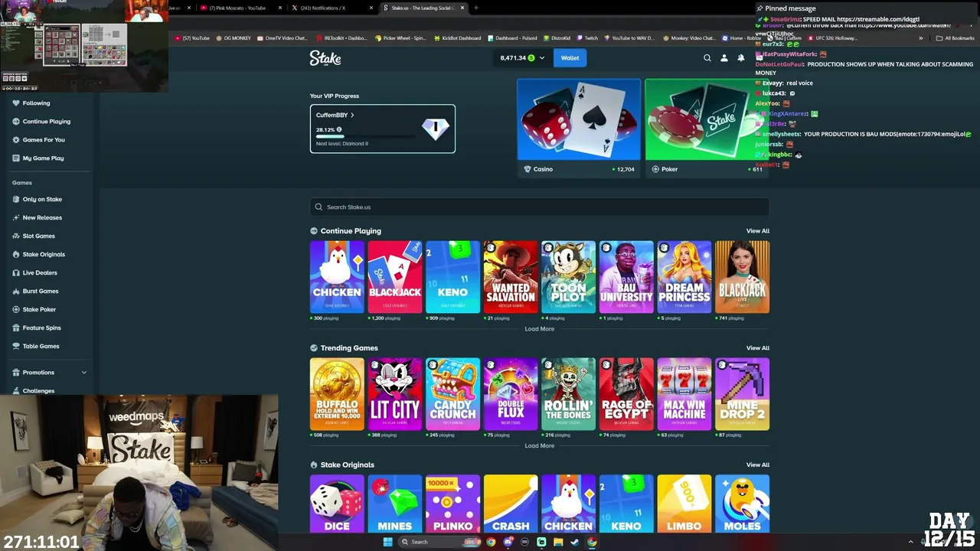The height and width of the screenshot is (551, 980).
Task: Click the Following heart icon in sidebar
Action: pos(16,103)
